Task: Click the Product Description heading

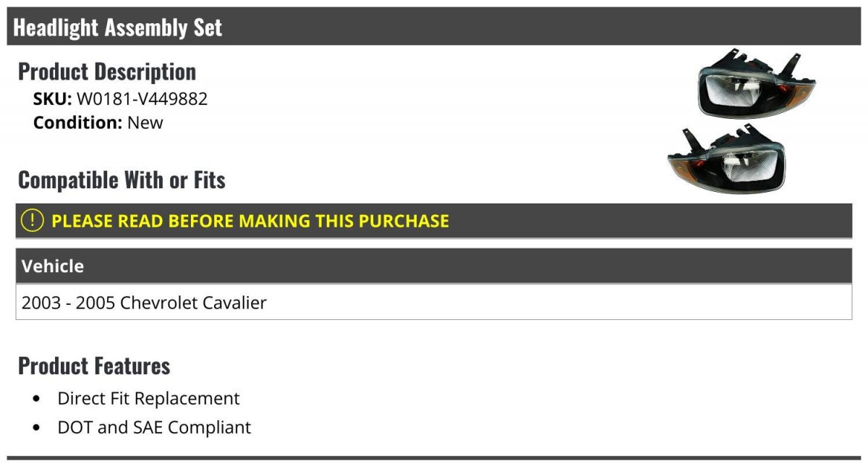Action: click(x=107, y=71)
